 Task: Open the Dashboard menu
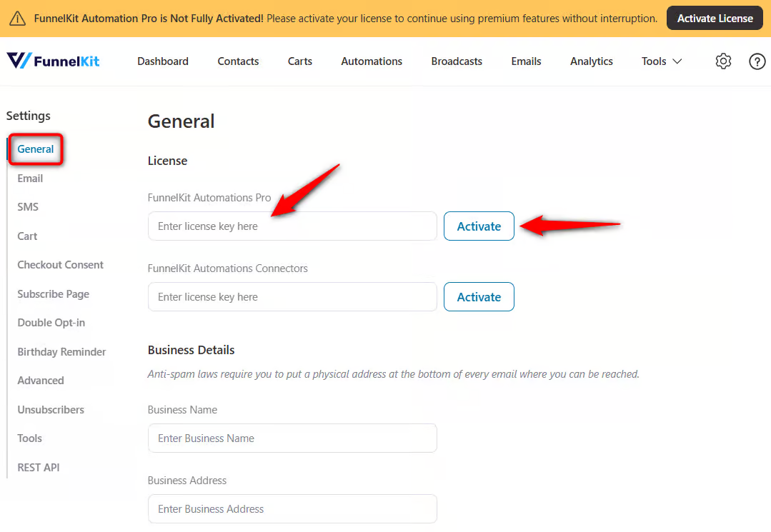(x=162, y=61)
